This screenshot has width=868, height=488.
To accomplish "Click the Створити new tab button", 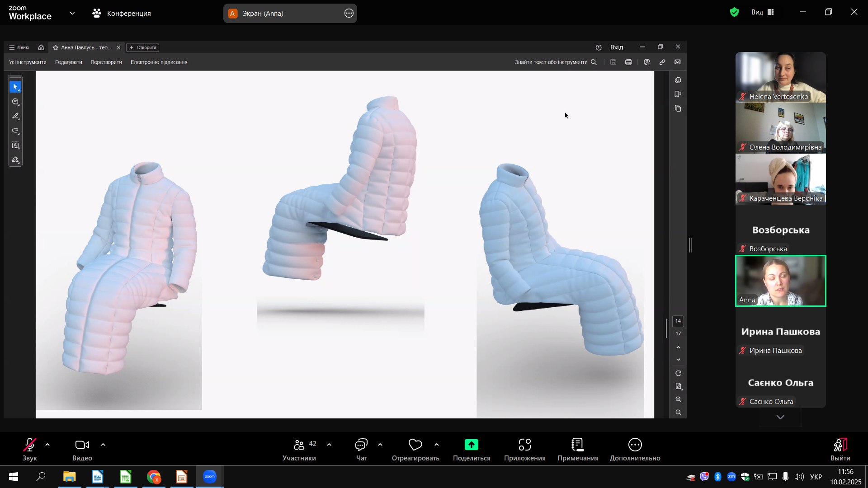I will click(x=143, y=47).
